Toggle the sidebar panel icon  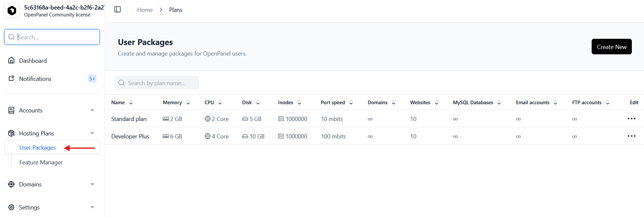pyautogui.click(x=117, y=10)
